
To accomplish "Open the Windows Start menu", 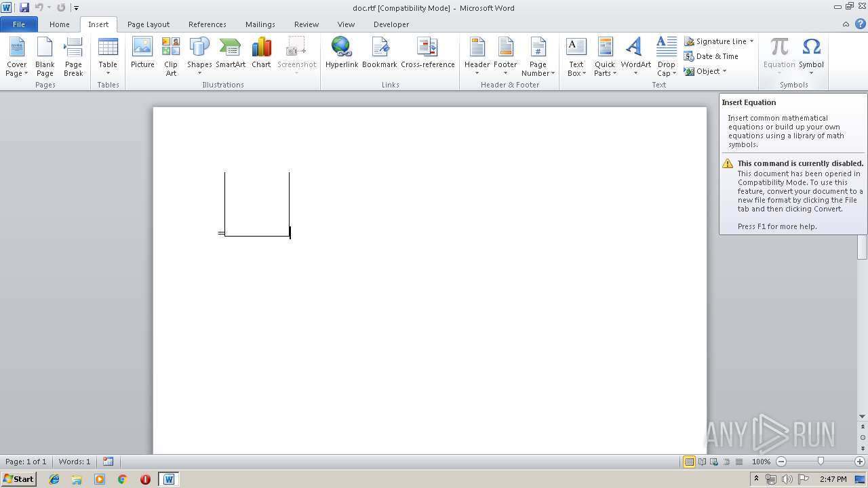I will (x=19, y=479).
